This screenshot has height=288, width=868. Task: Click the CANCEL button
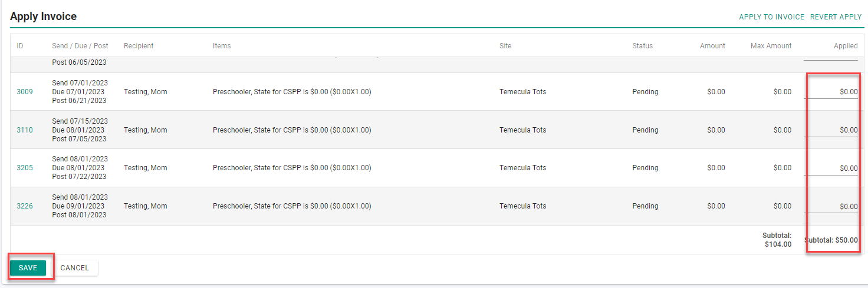[x=75, y=268]
